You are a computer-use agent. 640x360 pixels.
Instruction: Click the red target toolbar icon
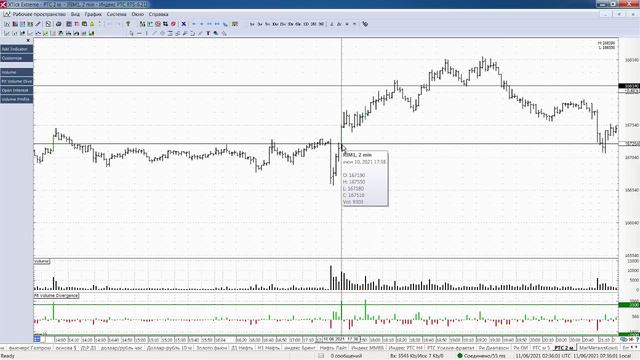pos(158,24)
